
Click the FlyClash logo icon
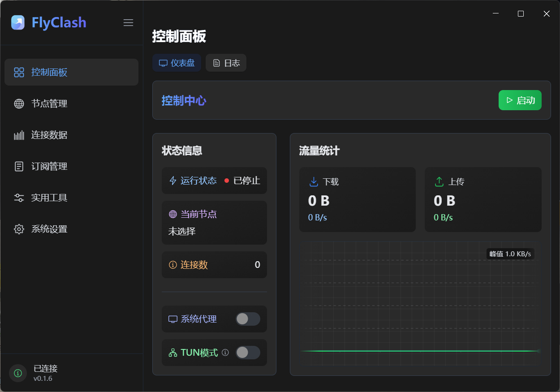[18, 22]
